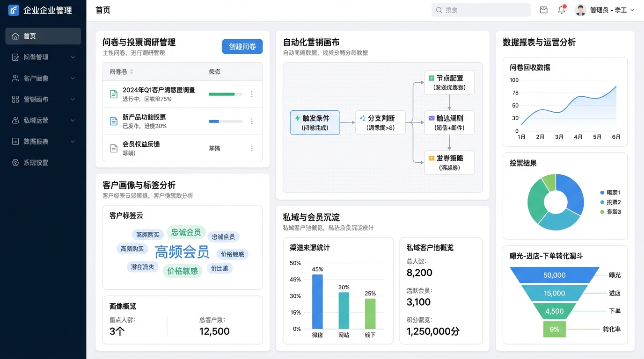
Task: Select the 高频会员 tag in tag cloud
Action: click(182, 252)
